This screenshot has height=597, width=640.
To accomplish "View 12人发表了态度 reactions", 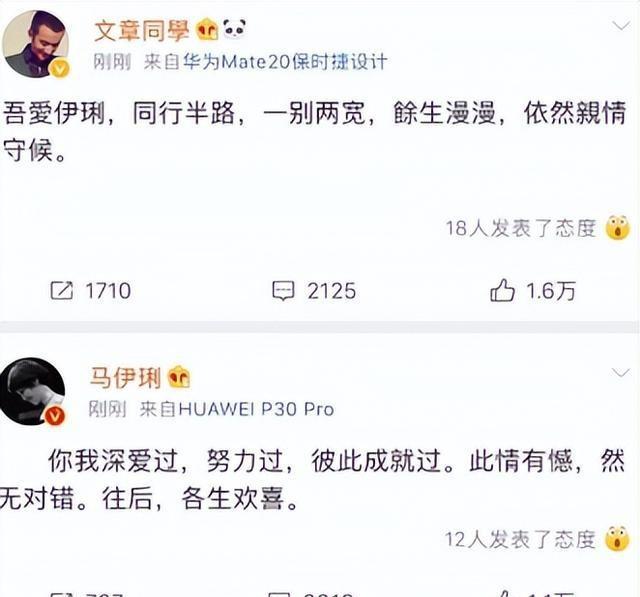I will pos(520,539).
